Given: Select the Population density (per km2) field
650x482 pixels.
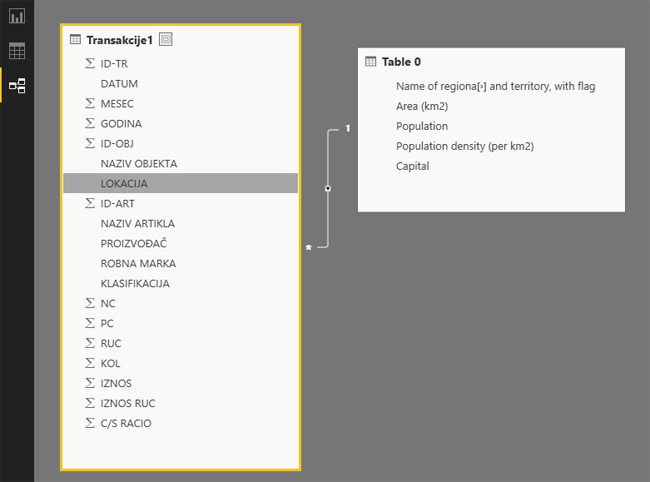Looking at the screenshot, I should point(464,146).
